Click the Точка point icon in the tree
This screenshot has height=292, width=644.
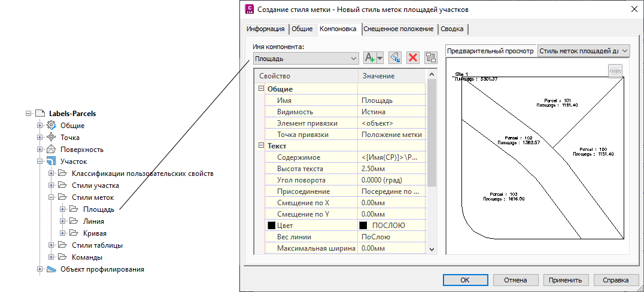coord(51,138)
